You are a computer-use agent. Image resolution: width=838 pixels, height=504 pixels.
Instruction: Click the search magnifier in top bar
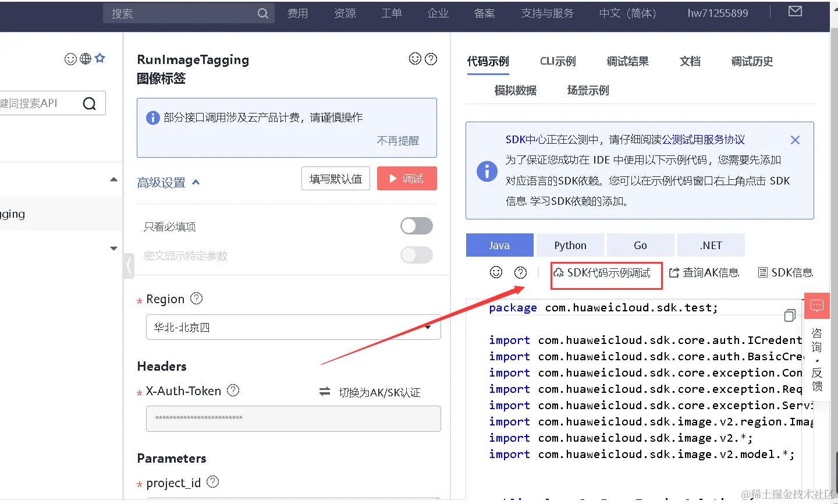[x=263, y=13]
